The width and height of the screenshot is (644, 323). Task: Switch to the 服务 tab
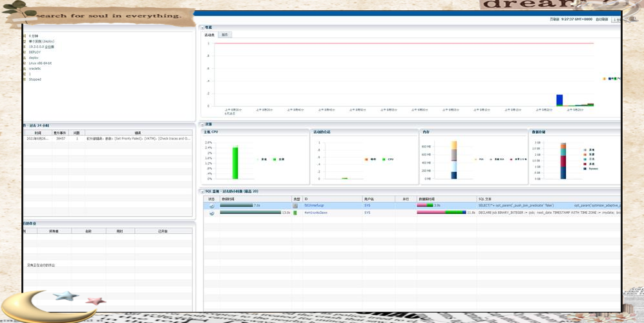point(225,35)
